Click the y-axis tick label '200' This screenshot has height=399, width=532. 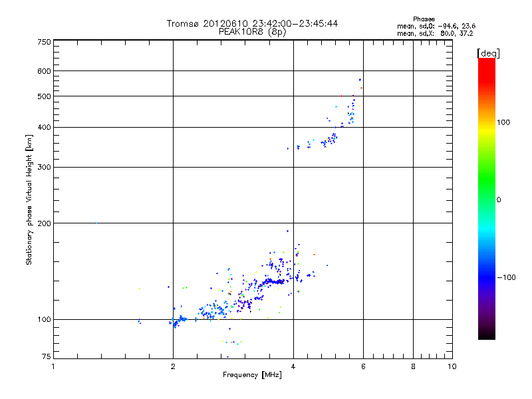coord(44,223)
